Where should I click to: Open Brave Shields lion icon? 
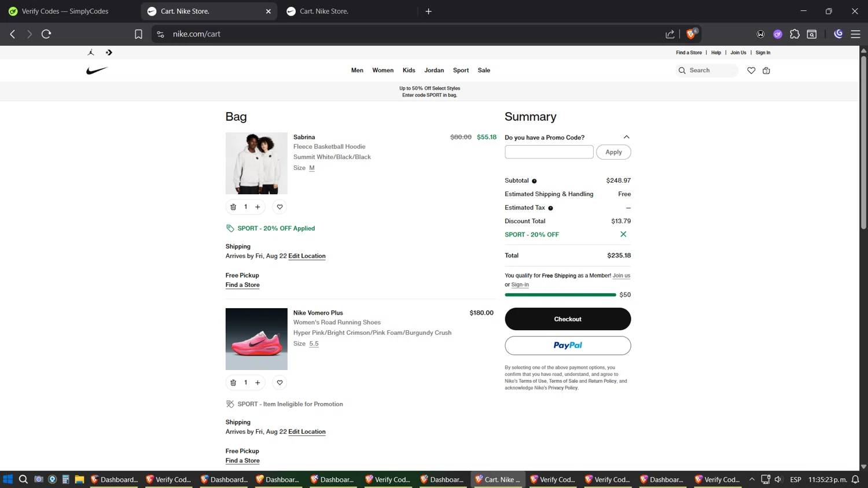[x=691, y=34]
